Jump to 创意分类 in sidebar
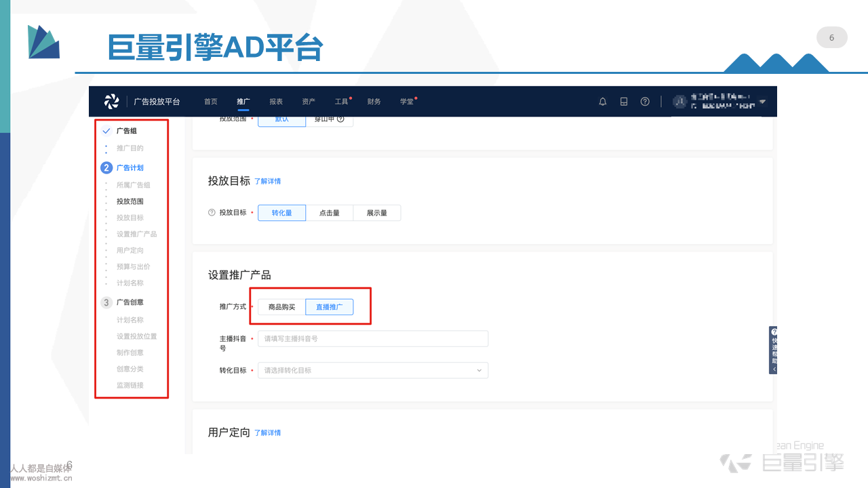The height and width of the screenshot is (488, 868). [130, 369]
